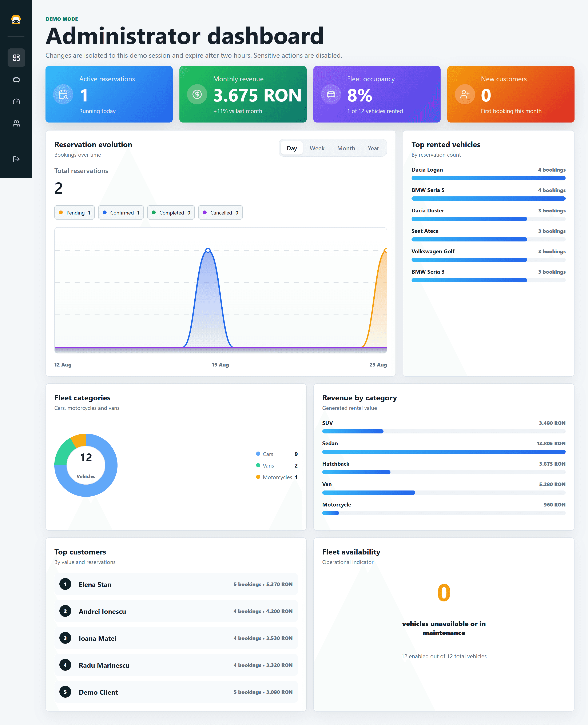Open Elena Stan customer row
The image size is (588, 725).
[176, 584]
